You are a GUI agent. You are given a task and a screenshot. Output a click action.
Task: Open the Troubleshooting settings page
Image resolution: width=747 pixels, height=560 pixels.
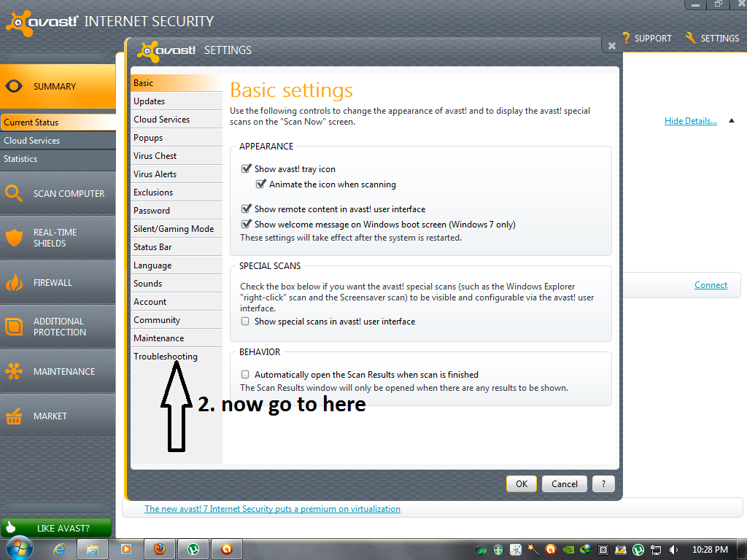(177, 356)
